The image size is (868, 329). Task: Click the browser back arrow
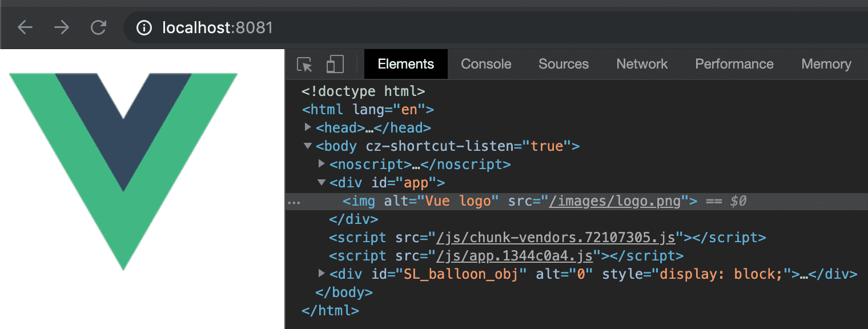point(25,27)
